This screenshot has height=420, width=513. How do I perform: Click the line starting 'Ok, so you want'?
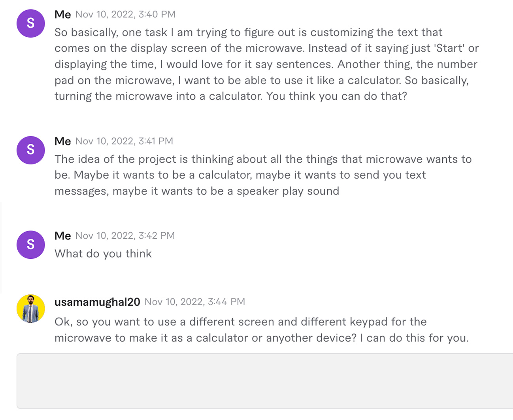(240, 322)
